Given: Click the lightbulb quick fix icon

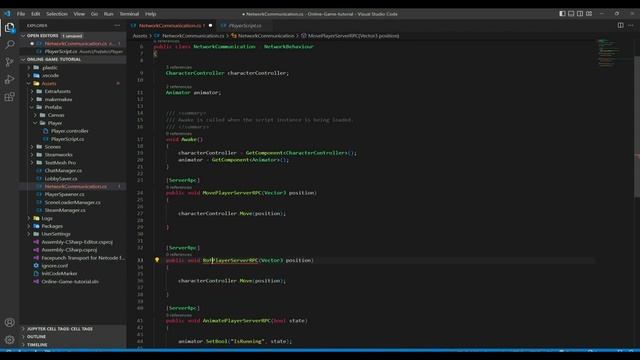Looking at the screenshot, I should (x=157, y=260).
